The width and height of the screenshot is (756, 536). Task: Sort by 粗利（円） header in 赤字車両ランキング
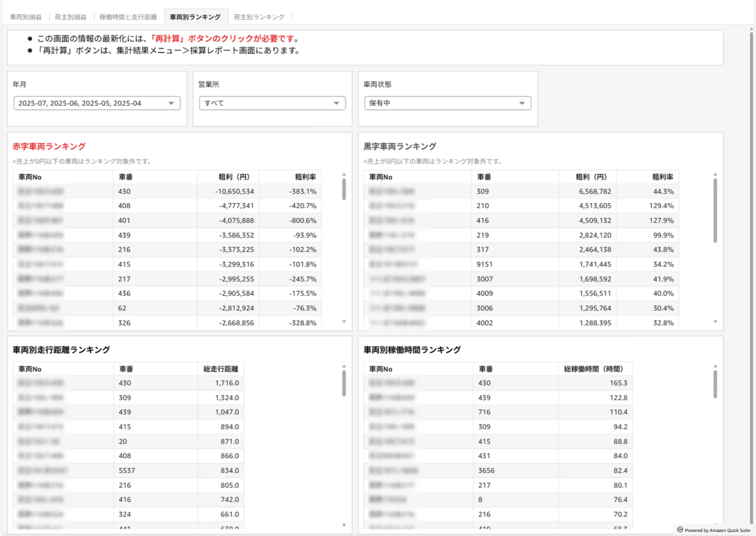234,177
